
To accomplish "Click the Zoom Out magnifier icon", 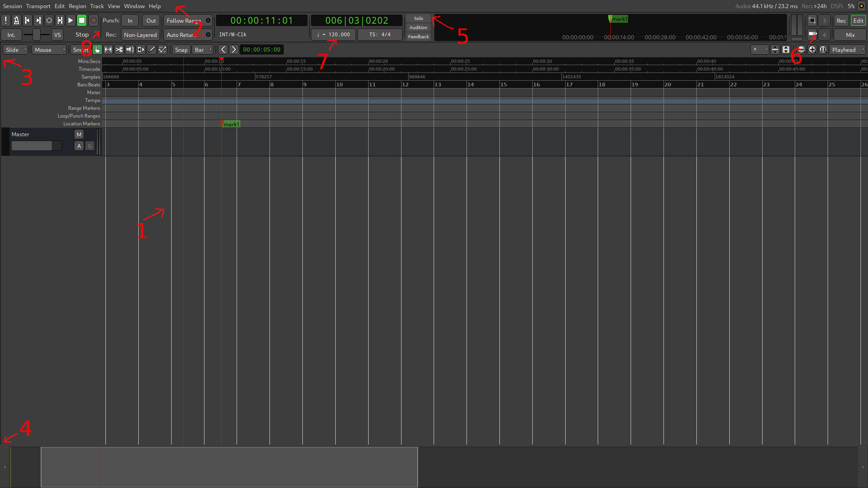I will pyautogui.click(x=801, y=50).
